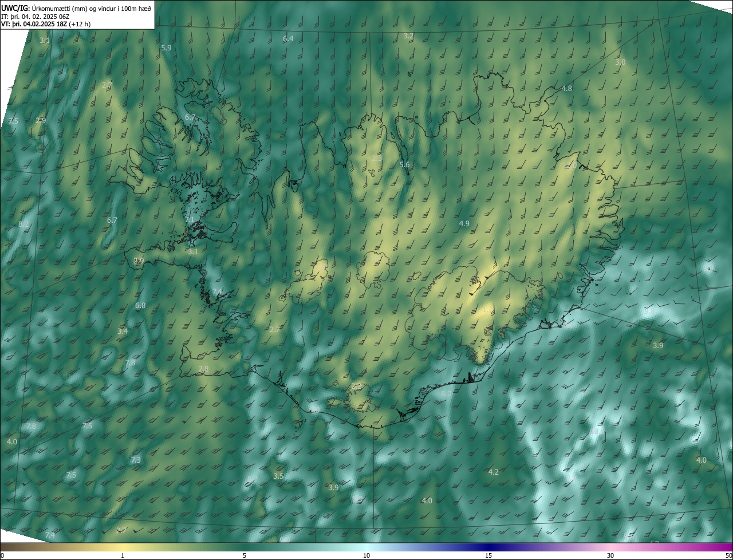This screenshot has width=733, height=560.
Task: Pick the pale yellow section of the colorbar
Action: 123,547
